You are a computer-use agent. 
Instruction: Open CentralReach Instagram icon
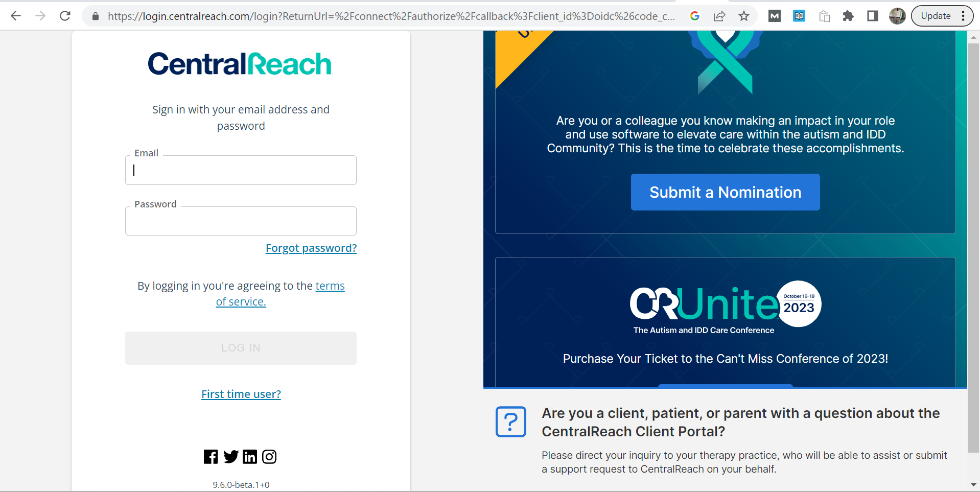(x=269, y=457)
